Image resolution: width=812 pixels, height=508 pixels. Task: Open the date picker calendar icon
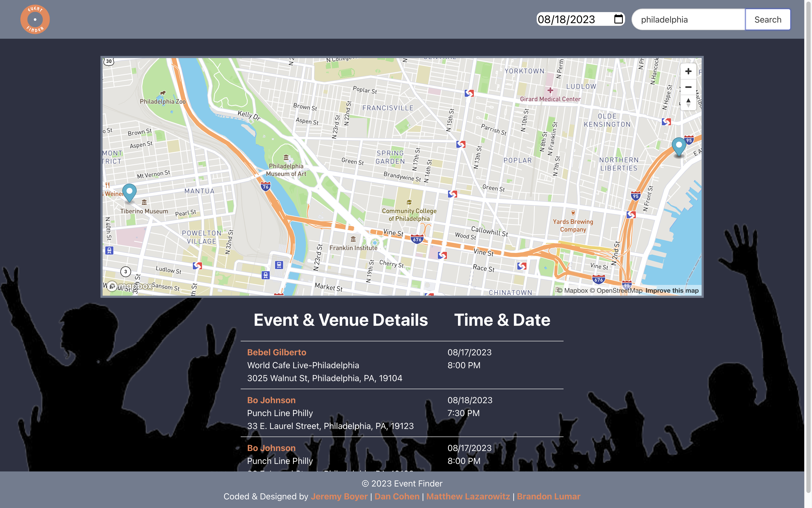618,19
